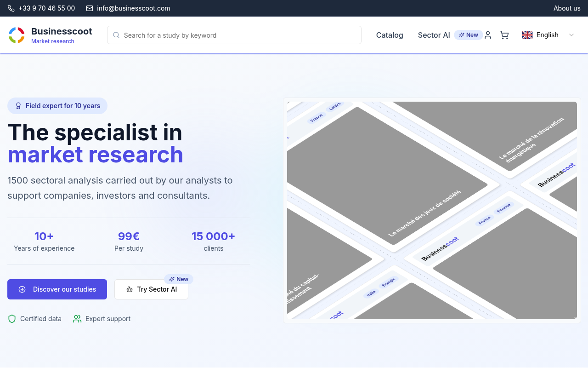Click the envelope email icon
Image resolution: width=588 pixels, height=368 pixels.
pyautogui.click(x=90, y=8)
